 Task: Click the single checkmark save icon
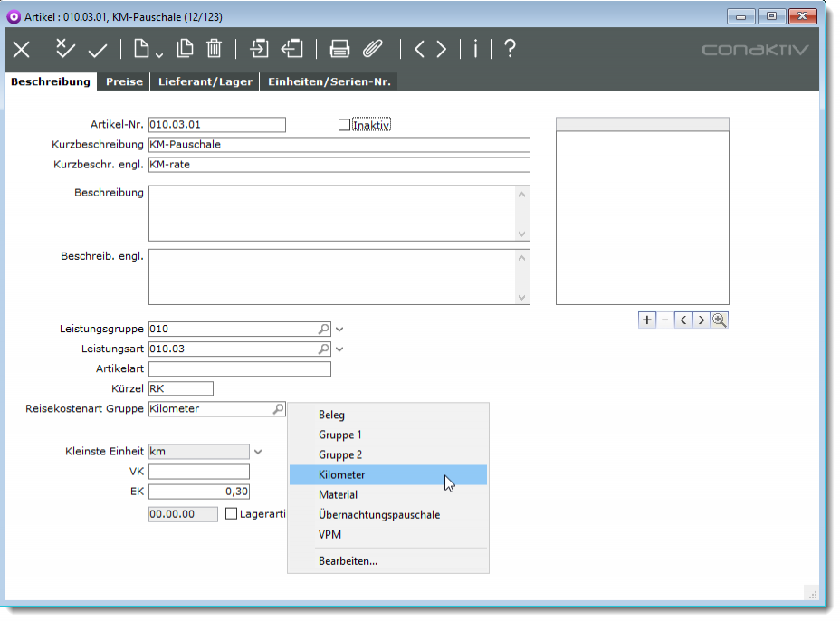tap(98, 50)
